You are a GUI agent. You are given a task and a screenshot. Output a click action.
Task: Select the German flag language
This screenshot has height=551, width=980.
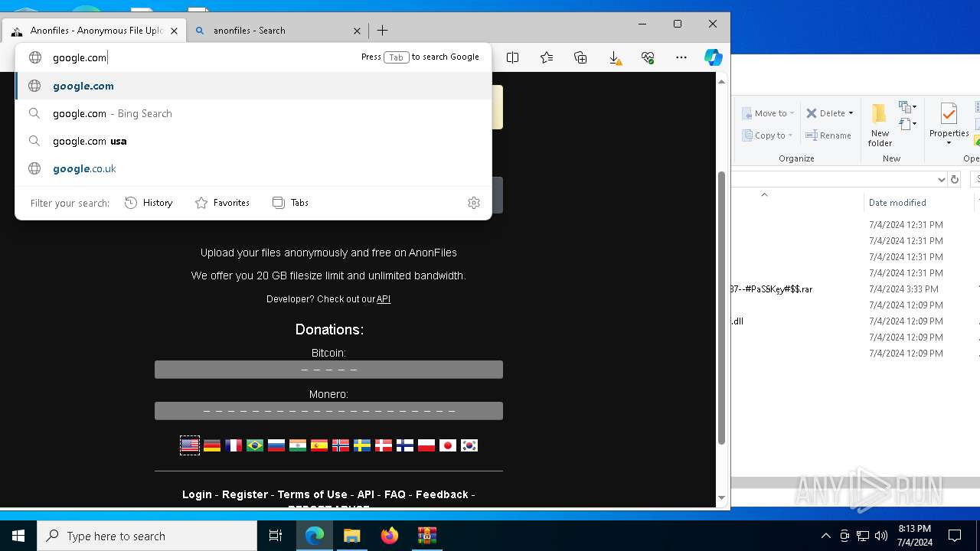coord(212,445)
